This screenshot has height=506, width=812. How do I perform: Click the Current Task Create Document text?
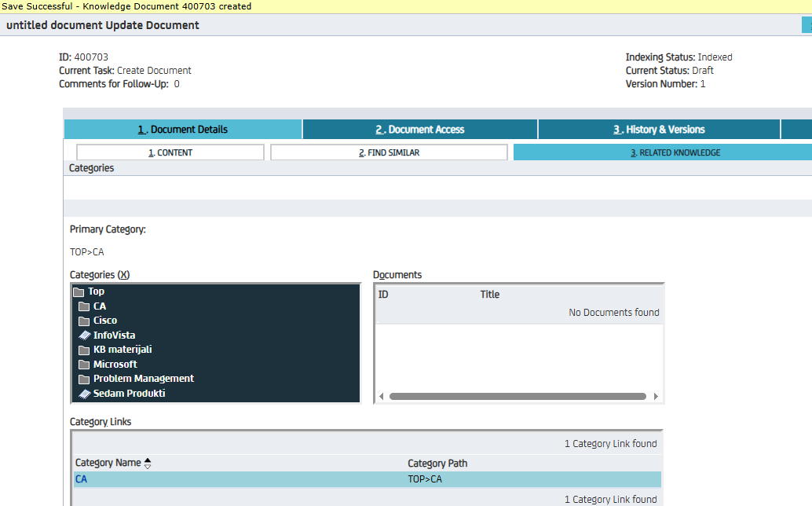click(x=125, y=71)
